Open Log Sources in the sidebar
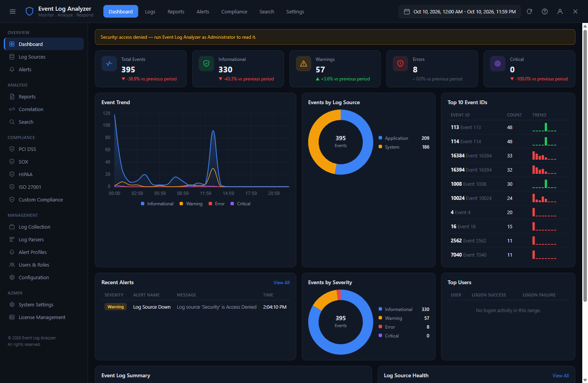The image size is (588, 383). 44,57
